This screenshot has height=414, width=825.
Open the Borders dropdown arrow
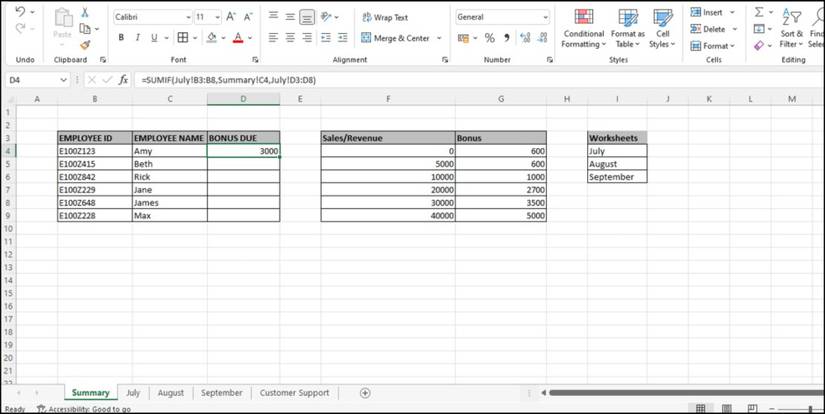(195, 38)
